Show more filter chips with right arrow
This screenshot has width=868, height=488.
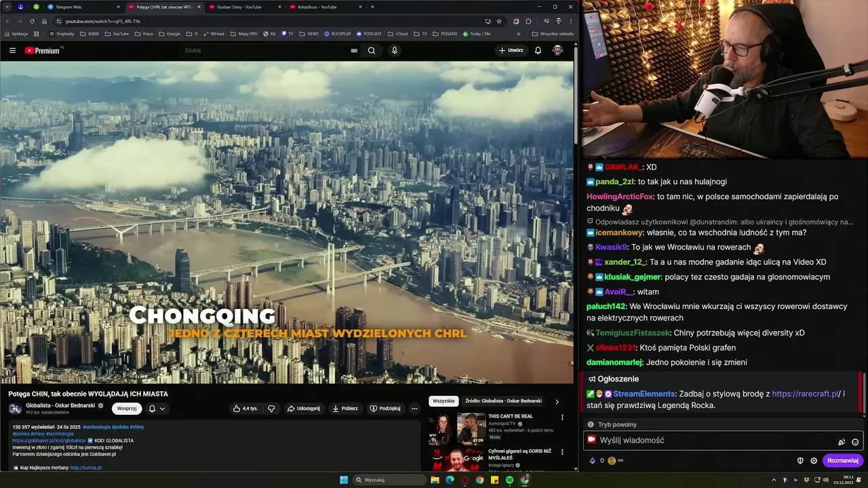tap(557, 401)
